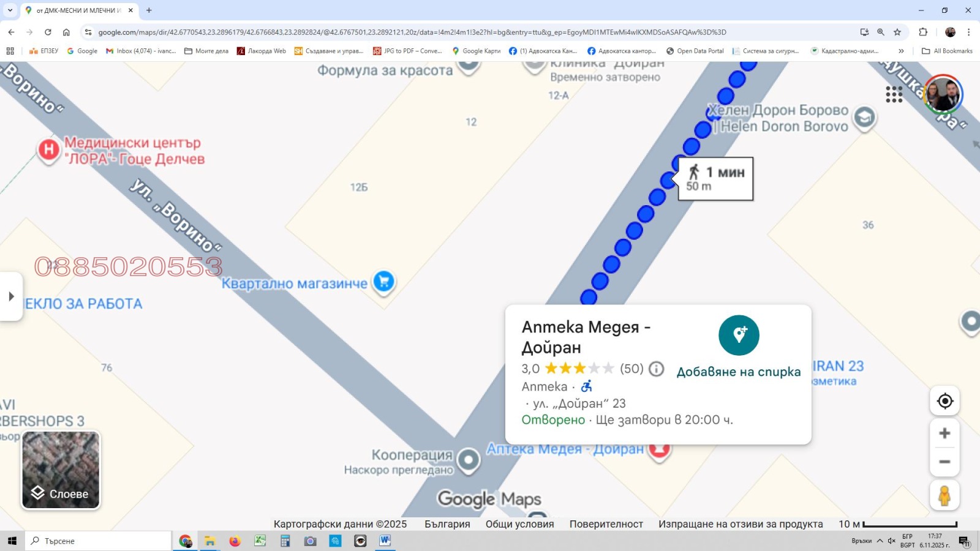The image size is (980, 551).
Task: Click Изпращане на отзиви за продукта link
Action: tap(741, 524)
